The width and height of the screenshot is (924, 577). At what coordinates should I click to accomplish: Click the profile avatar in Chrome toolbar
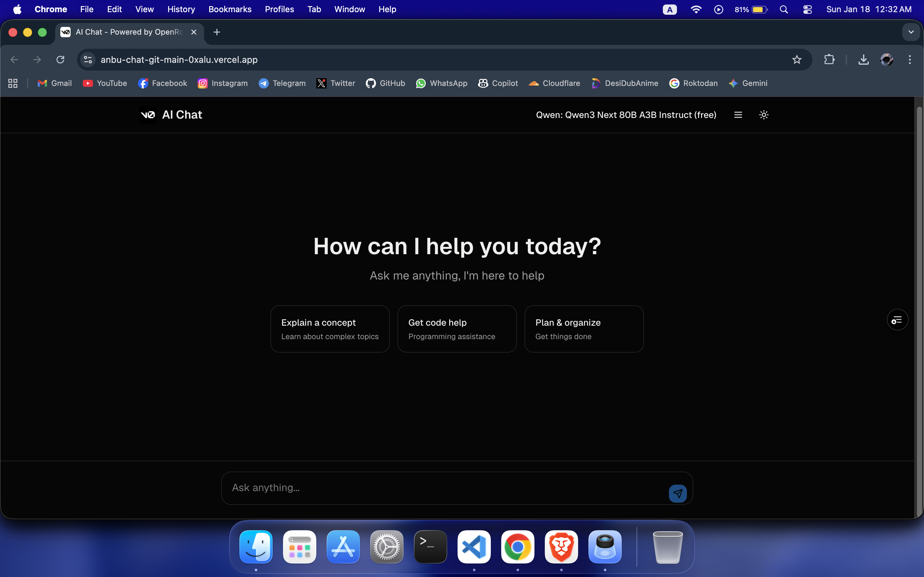click(886, 60)
